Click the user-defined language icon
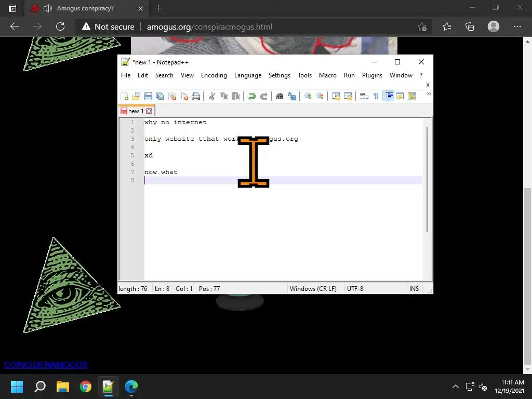Screen dimensions: 532x399 [400, 96]
